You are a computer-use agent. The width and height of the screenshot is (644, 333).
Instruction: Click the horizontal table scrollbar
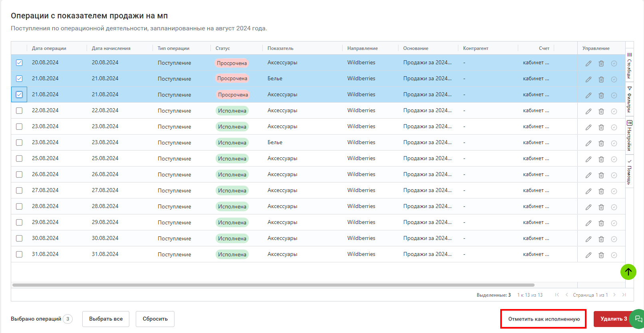[273, 285]
